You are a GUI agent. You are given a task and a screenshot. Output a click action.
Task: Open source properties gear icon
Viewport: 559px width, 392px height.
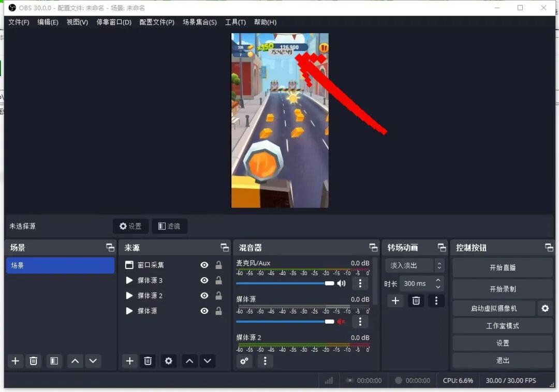(x=169, y=361)
